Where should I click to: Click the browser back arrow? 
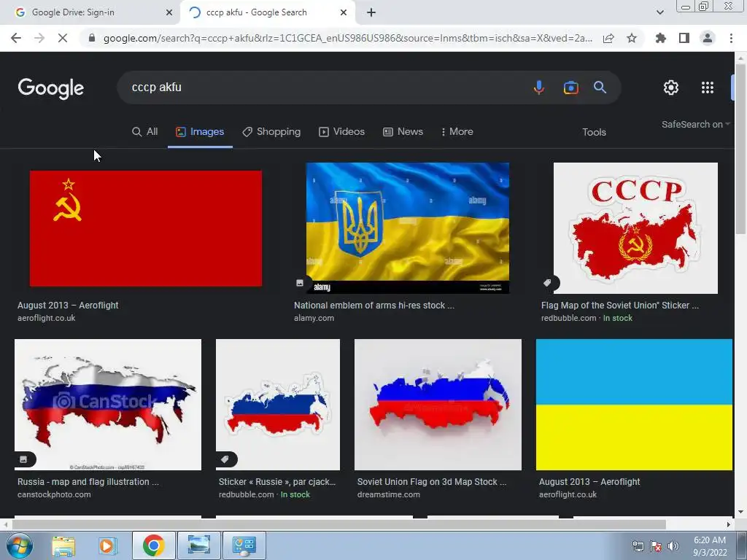tap(16, 38)
